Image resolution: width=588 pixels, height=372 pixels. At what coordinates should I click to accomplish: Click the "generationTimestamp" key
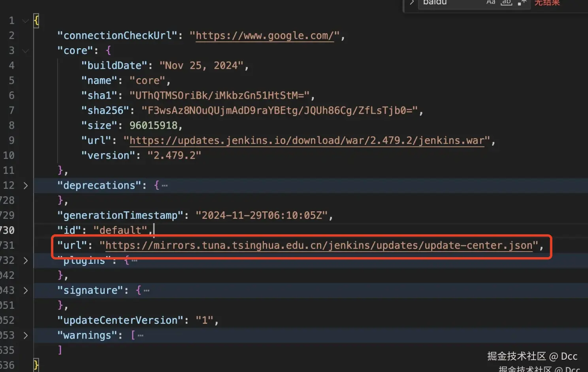pyautogui.click(x=120, y=216)
